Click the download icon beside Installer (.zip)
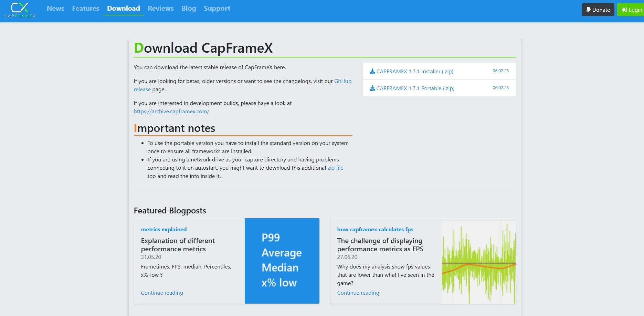The height and width of the screenshot is (316, 644). coord(372,71)
